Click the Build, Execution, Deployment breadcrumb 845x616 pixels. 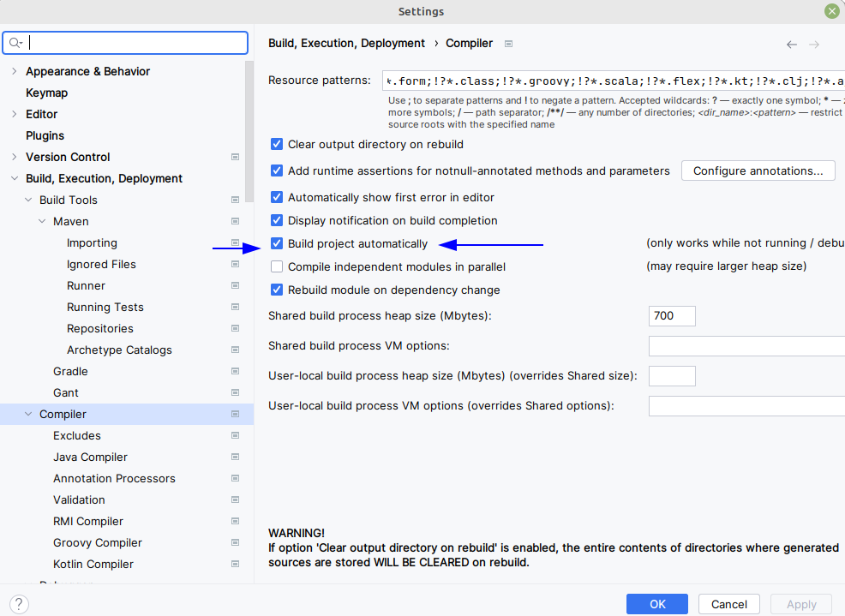(x=346, y=43)
